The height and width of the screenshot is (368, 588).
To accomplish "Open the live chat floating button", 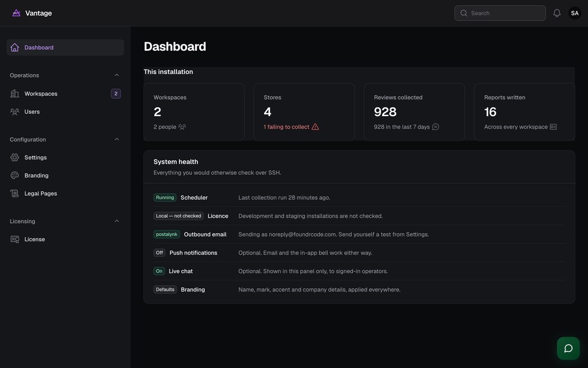I will [568, 348].
